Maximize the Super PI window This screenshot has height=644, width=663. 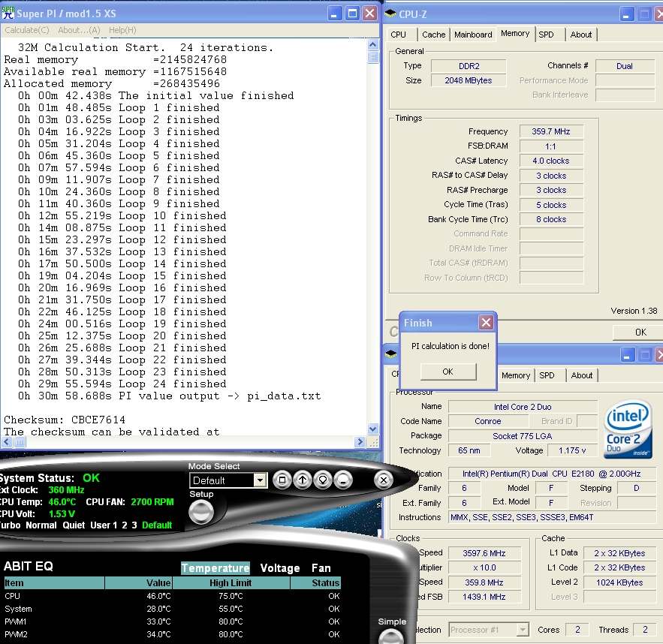click(x=352, y=14)
